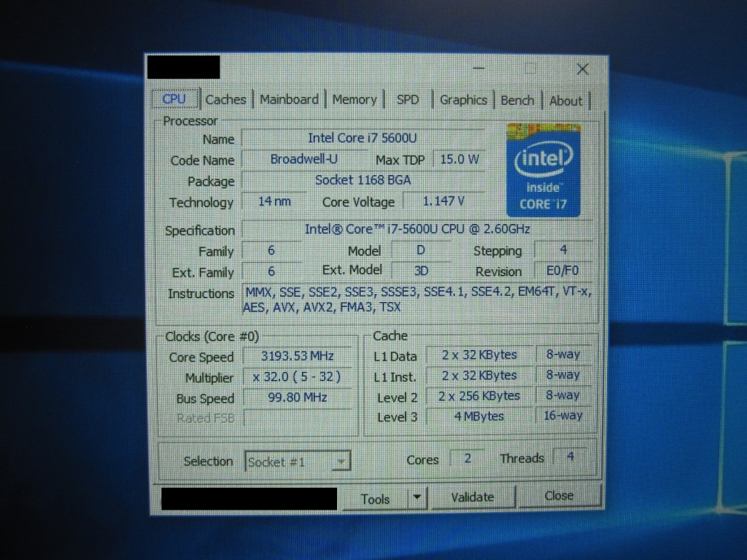Click the Ext. Family value 6
Image resolution: width=747 pixels, height=560 pixels.
click(271, 271)
